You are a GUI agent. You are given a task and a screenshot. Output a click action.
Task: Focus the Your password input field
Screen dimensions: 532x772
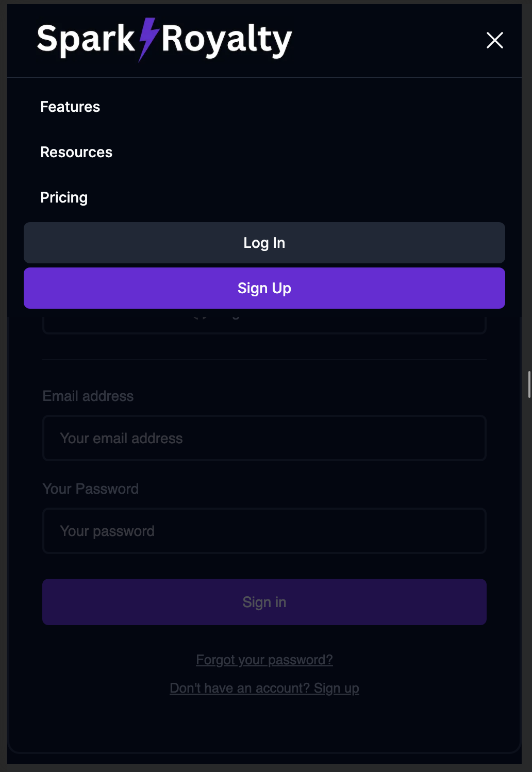click(264, 531)
